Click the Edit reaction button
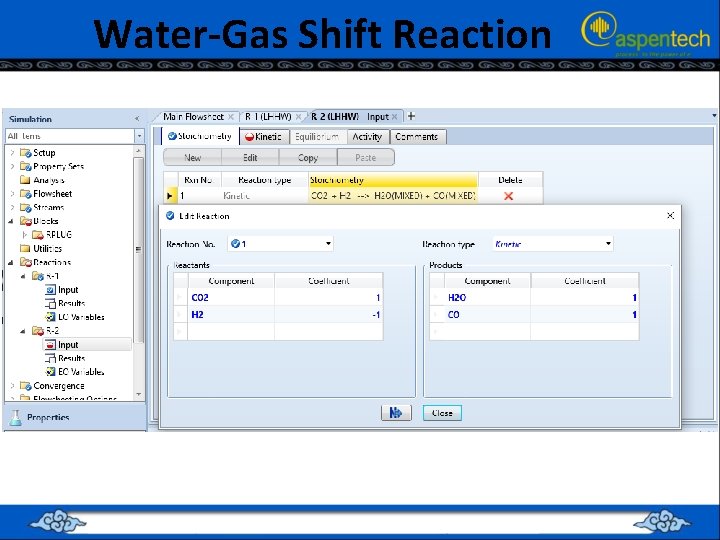The image size is (720, 540). pyautogui.click(x=250, y=158)
